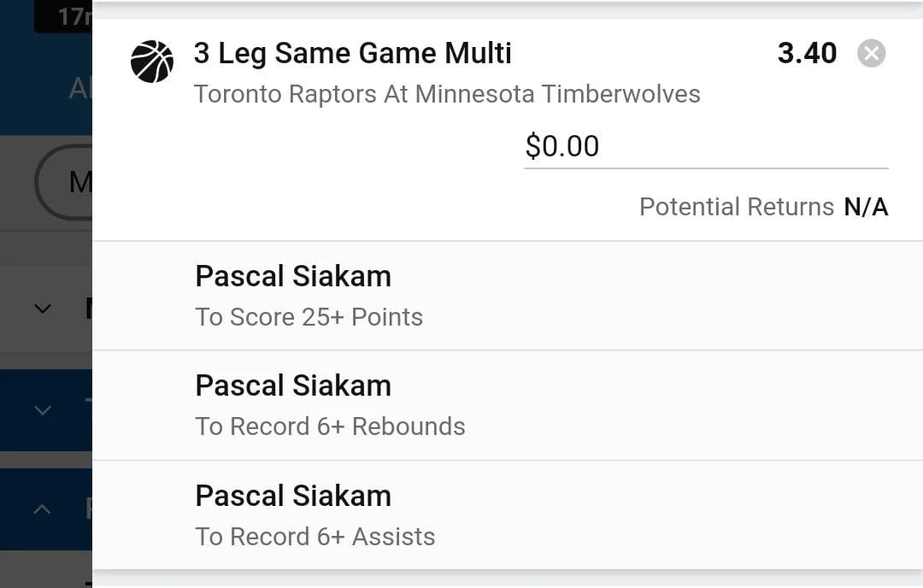Collapse the bottom blue row up chevron
The height and width of the screenshot is (588, 923).
click(x=42, y=509)
